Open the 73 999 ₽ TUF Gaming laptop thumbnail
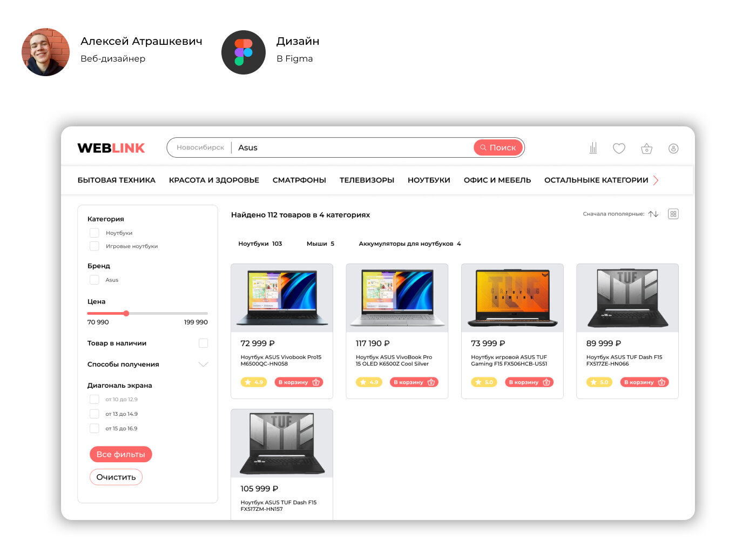Screen dimensions: 756x540 pos(512,298)
